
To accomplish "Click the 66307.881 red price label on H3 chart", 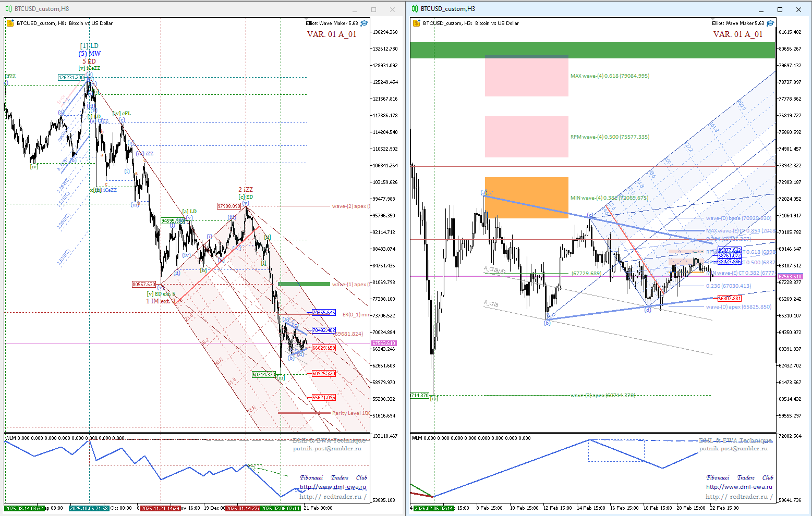I will (x=729, y=299).
